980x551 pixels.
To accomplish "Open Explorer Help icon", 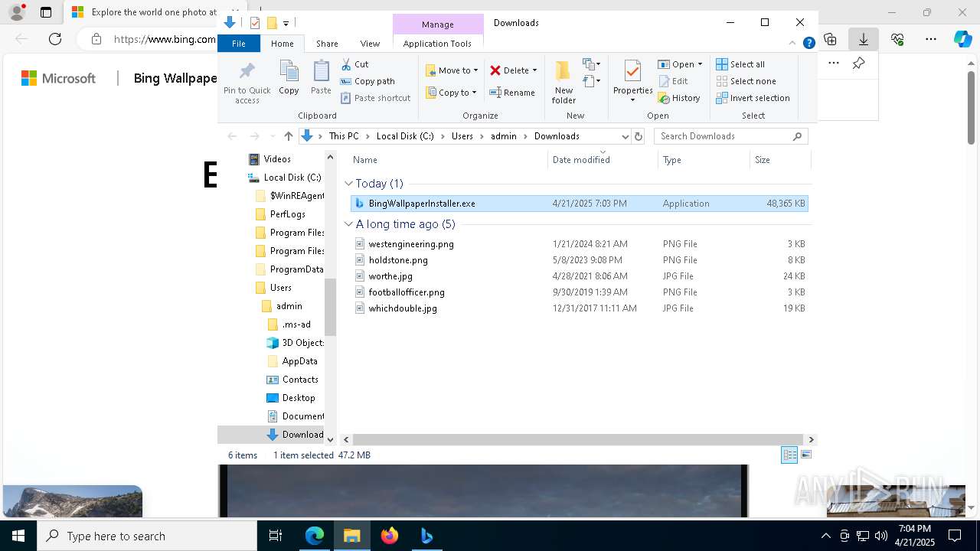I will point(808,44).
